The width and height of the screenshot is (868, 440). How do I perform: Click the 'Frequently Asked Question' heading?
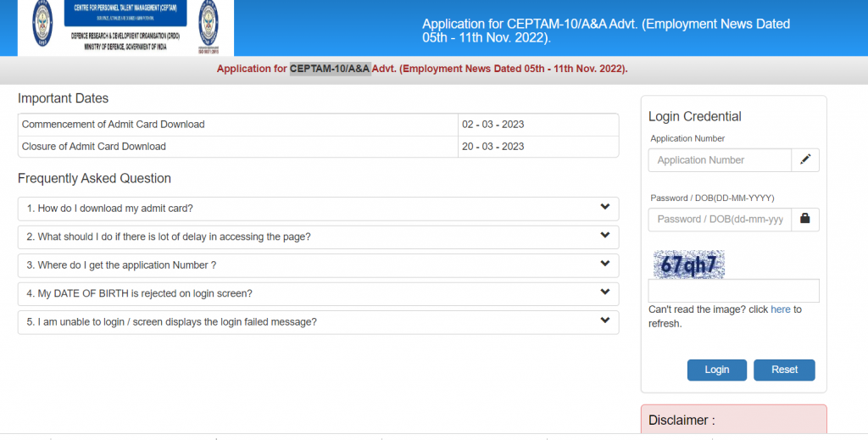(x=94, y=179)
